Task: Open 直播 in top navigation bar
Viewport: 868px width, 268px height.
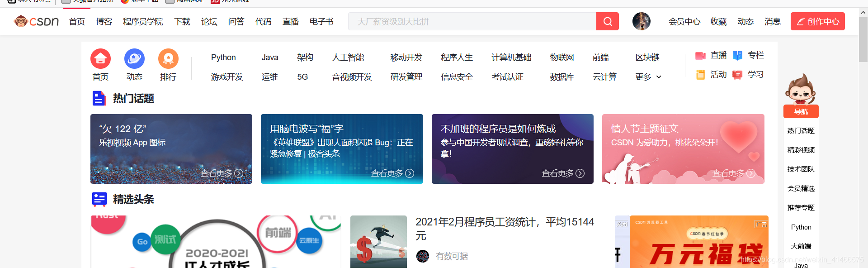Action: pyautogui.click(x=290, y=22)
